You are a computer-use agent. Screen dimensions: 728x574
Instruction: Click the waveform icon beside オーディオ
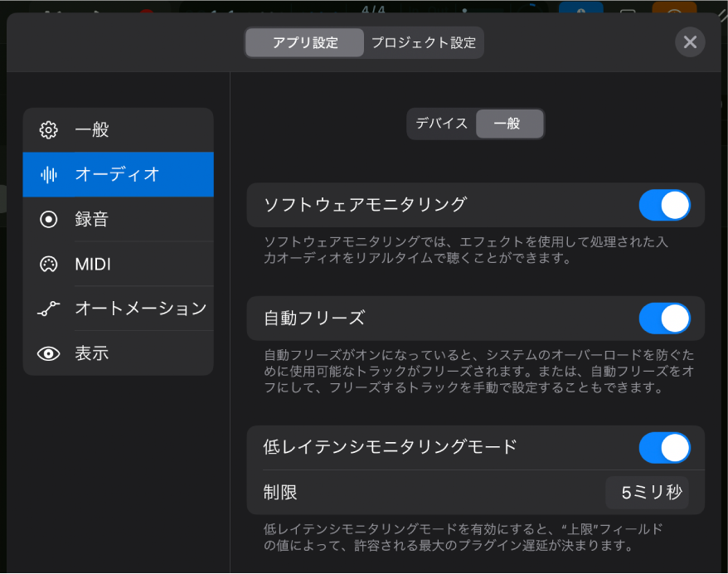tap(48, 175)
